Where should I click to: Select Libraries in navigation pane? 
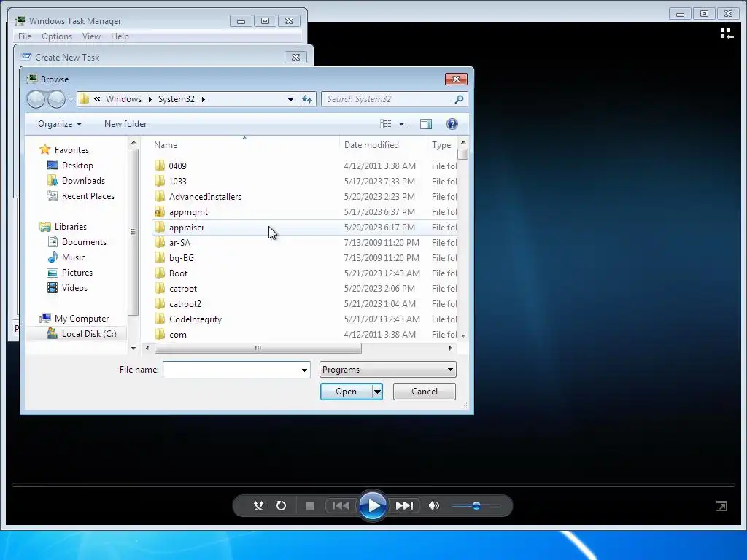pyautogui.click(x=71, y=227)
